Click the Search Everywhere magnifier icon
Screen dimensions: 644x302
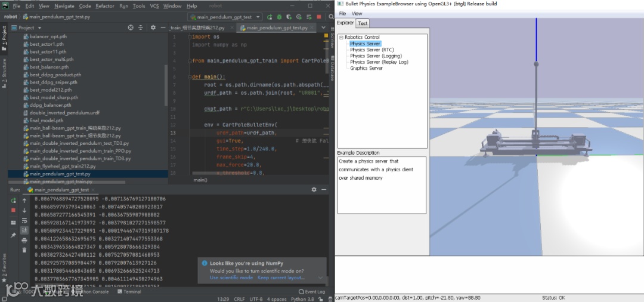tap(331, 17)
